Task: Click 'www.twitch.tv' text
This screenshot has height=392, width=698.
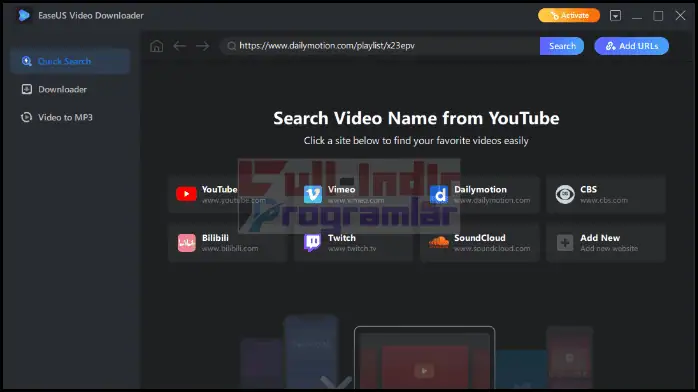Action: [352, 249]
